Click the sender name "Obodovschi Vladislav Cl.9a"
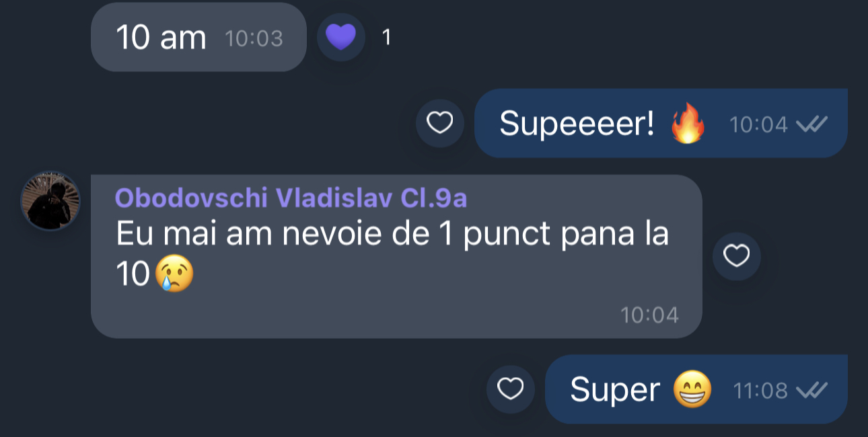The width and height of the screenshot is (868, 437). click(291, 198)
